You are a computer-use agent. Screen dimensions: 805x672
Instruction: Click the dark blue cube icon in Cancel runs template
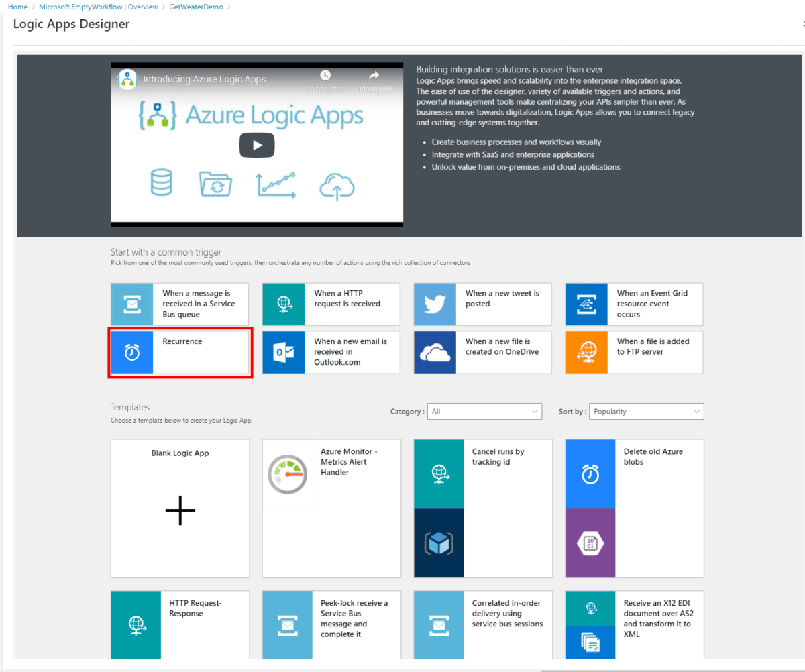pos(439,543)
